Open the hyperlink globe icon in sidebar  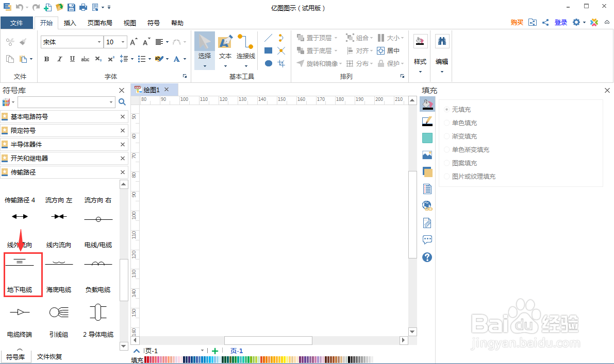point(427,205)
